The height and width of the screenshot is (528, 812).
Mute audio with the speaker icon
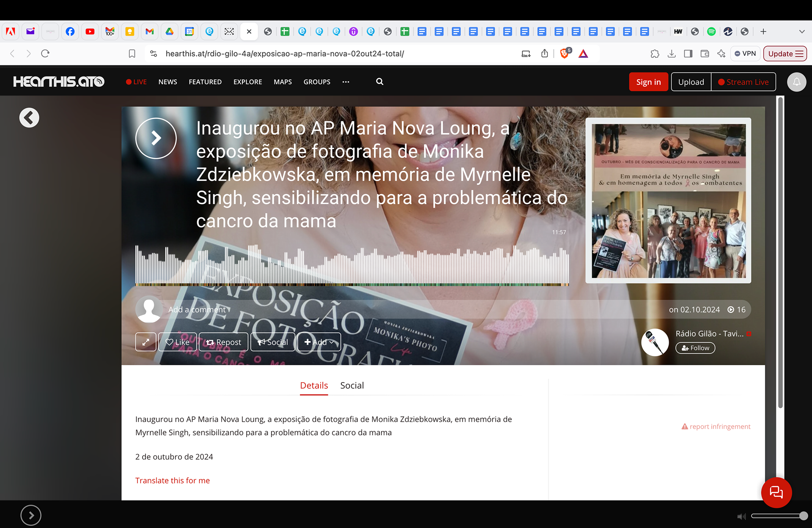tap(741, 516)
